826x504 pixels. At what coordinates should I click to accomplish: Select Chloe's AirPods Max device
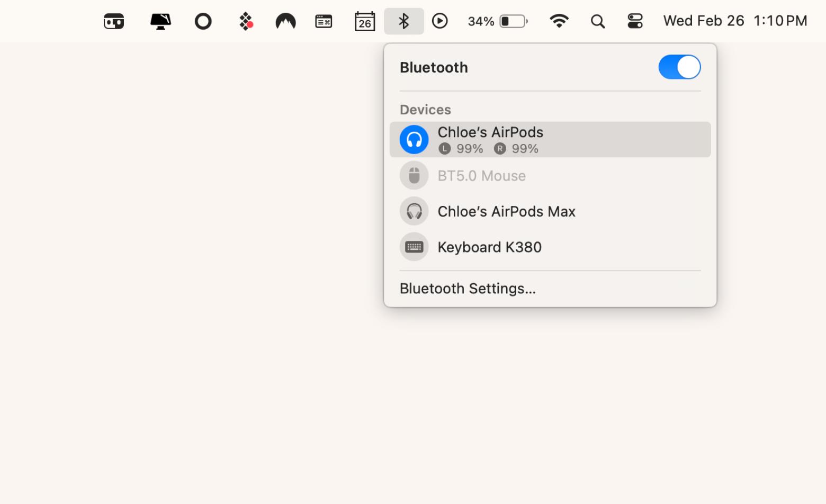(506, 211)
